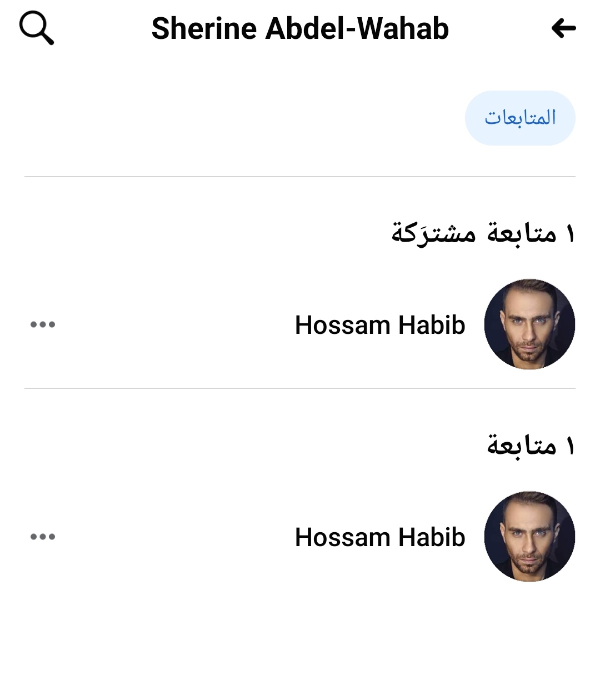
Task: Tap Hossam Habib's photo in the second section
Action: 530,535
